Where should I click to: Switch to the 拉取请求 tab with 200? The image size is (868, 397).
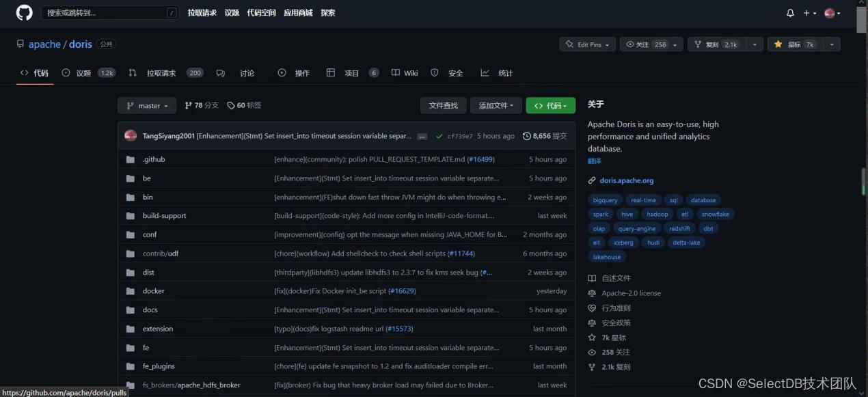pyautogui.click(x=166, y=73)
